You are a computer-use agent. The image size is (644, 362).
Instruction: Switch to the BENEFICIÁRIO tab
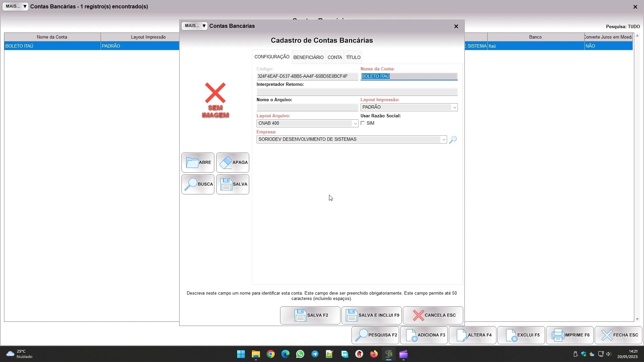coord(308,57)
